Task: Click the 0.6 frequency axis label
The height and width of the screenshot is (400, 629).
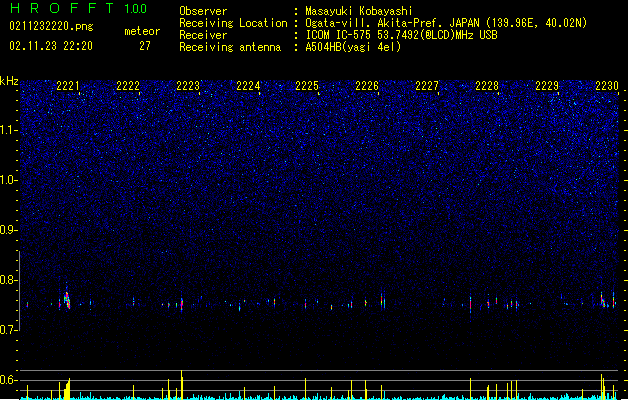Action: (x=8, y=380)
